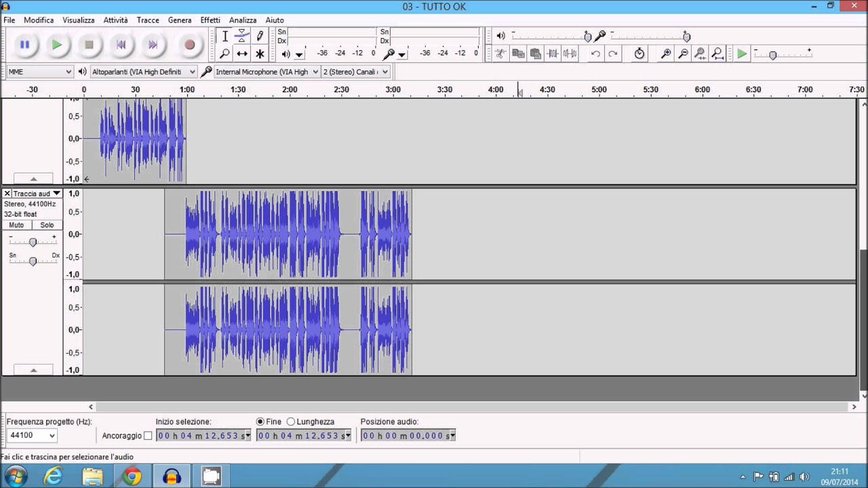Mute the stereo track with Muto

[16, 225]
